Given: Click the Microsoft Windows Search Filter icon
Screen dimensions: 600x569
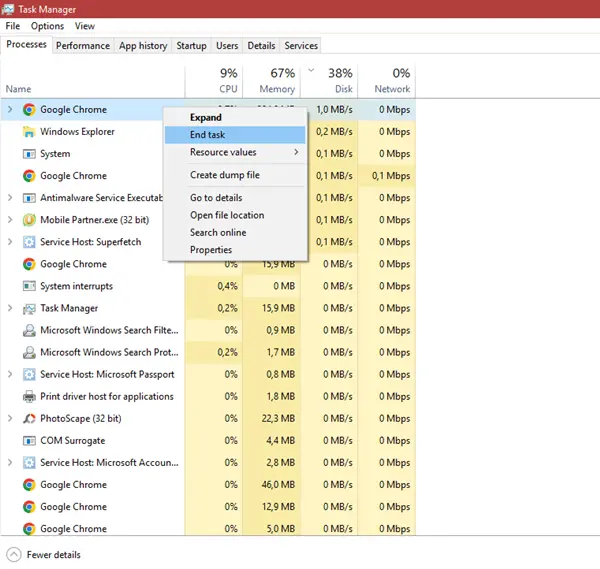Looking at the screenshot, I should [x=29, y=330].
